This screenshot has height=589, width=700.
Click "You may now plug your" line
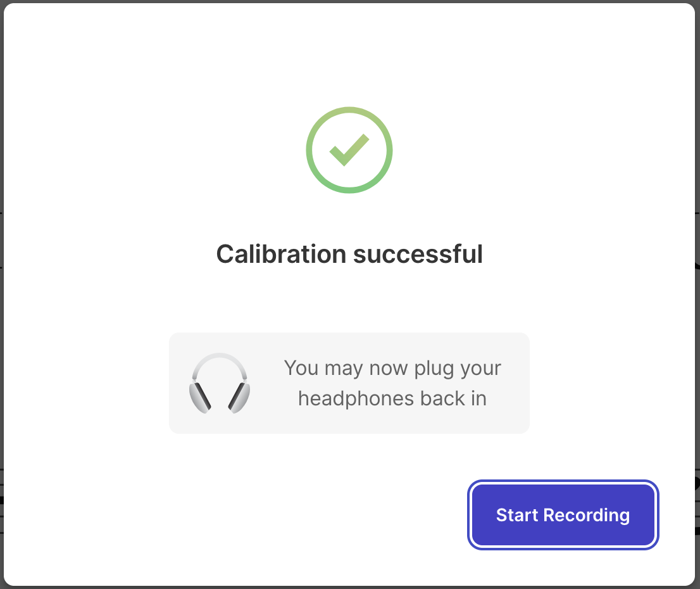click(x=392, y=368)
